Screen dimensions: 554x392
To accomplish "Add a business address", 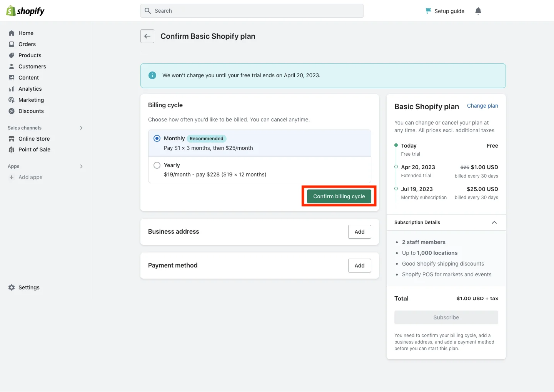I will 359,232.
